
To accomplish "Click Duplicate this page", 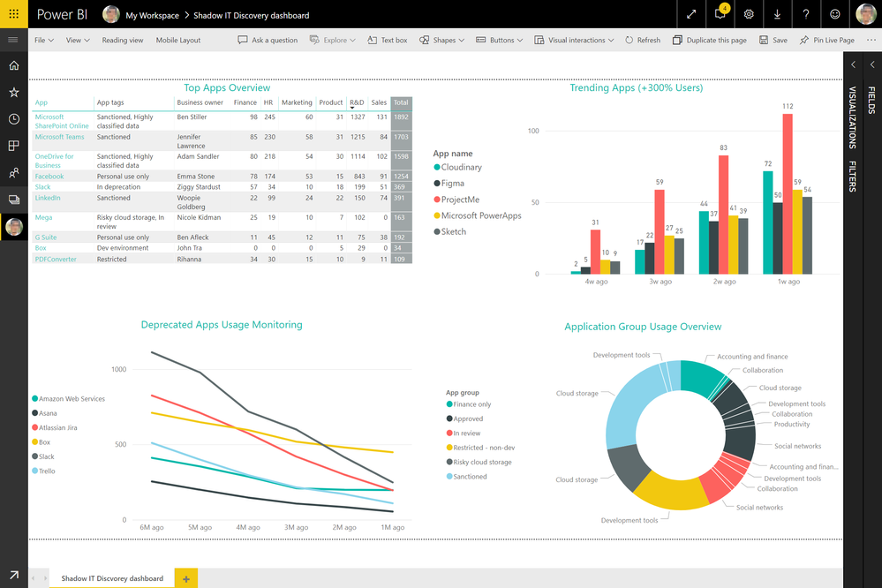I will pos(710,40).
